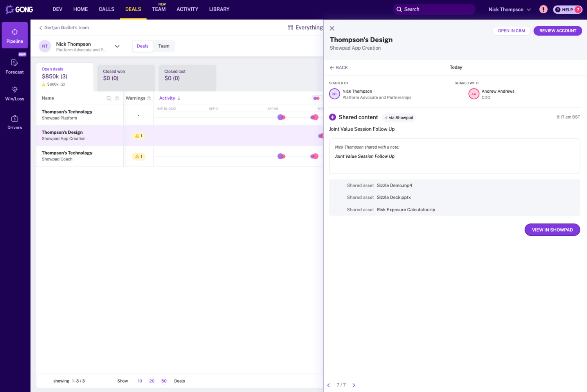This screenshot has height=392, width=587.
Task: Click the red alert notification icon
Action: [x=543, y=9]
